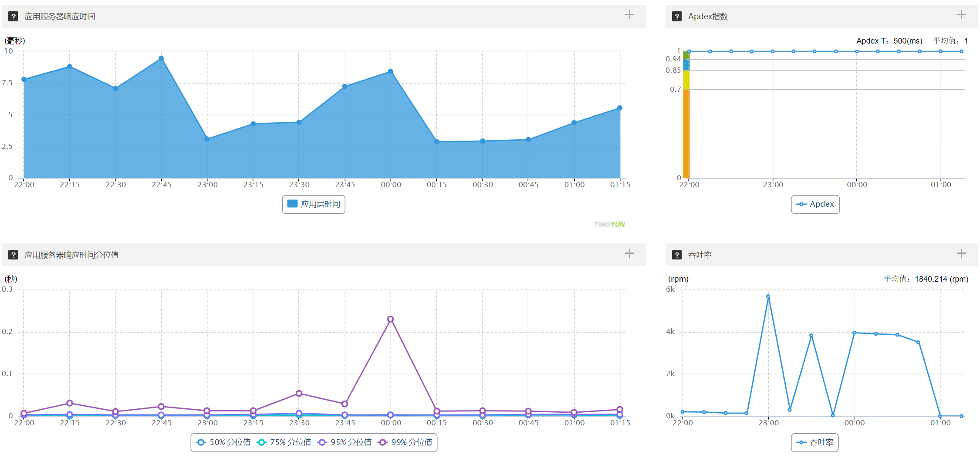Click help icon beside Apdex指数 title
Image resolution: width=980 pixels, height=458 pixels.
(x=676, y=17)
